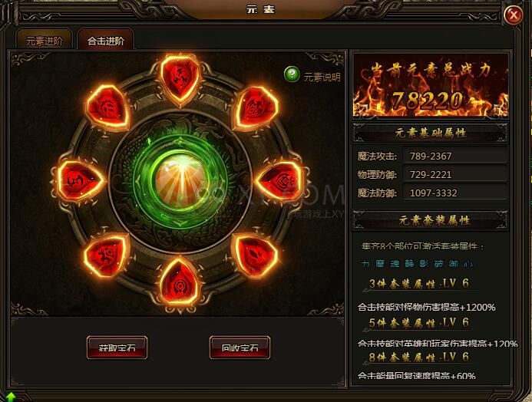Select the right-side red gem slot
532x402 pixels.
(x=280, y=182)
